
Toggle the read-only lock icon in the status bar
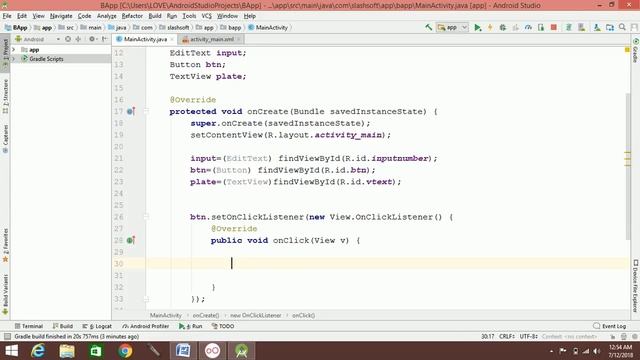pyautogui.click(x=613, y=336)
